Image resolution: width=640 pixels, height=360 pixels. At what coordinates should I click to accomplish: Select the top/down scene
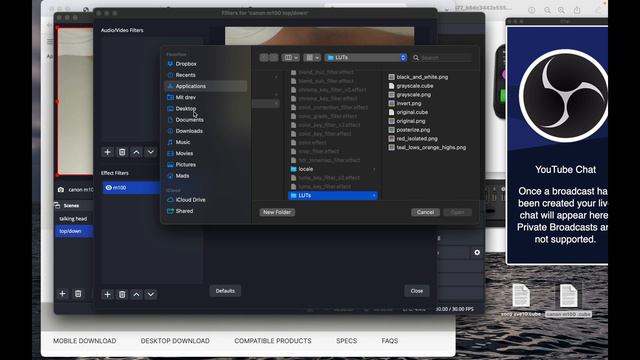coord(73,231)
